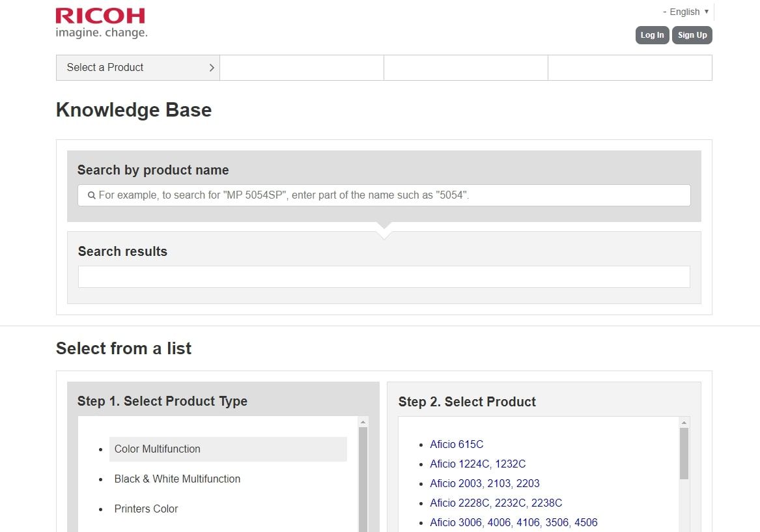760x532 pixels.
Task: Open Aficio 2228C, 2232C, 2238C link
Action: 496,503
